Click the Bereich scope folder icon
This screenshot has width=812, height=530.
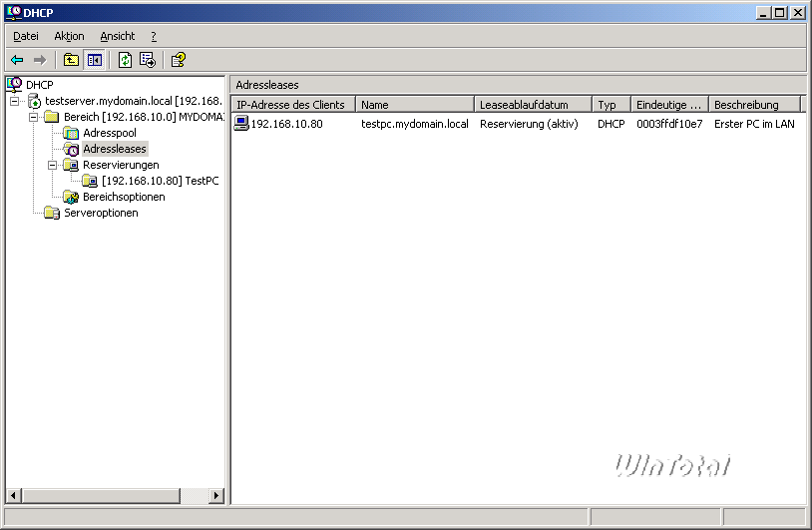[x=51, y=117]
